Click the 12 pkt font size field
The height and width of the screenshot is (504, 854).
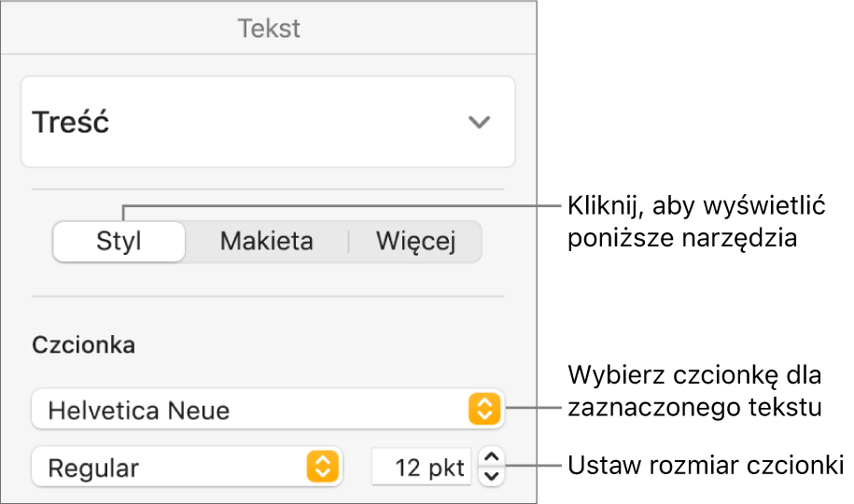click(422, 467)
